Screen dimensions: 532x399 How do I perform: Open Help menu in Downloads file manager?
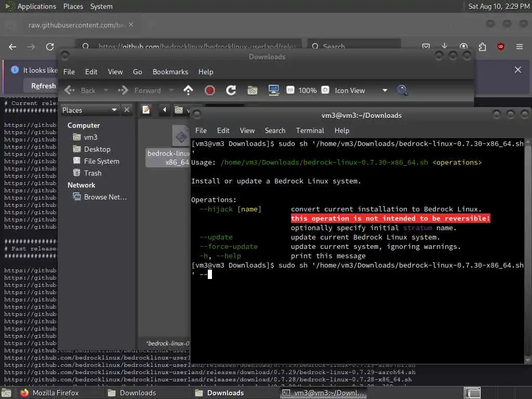[206, 72]
